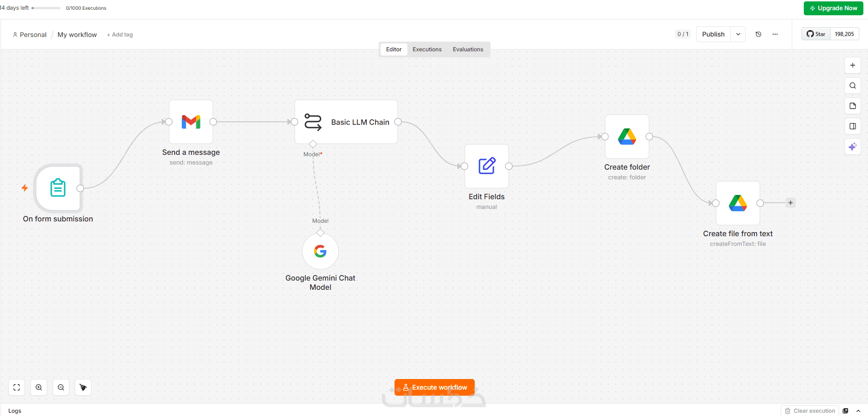Image resolution: width=868 pixels, height=416 pixels.
Task: Open the canvas search icon
Action: pyautogui.click(x=852, y=86)
